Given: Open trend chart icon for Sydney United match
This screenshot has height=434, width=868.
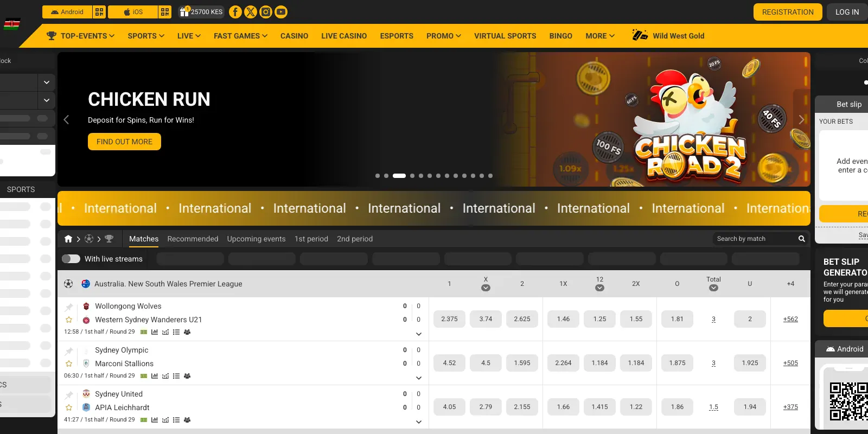Looking at the screenshot, I should pyautogui.click(x=165, y=420).
